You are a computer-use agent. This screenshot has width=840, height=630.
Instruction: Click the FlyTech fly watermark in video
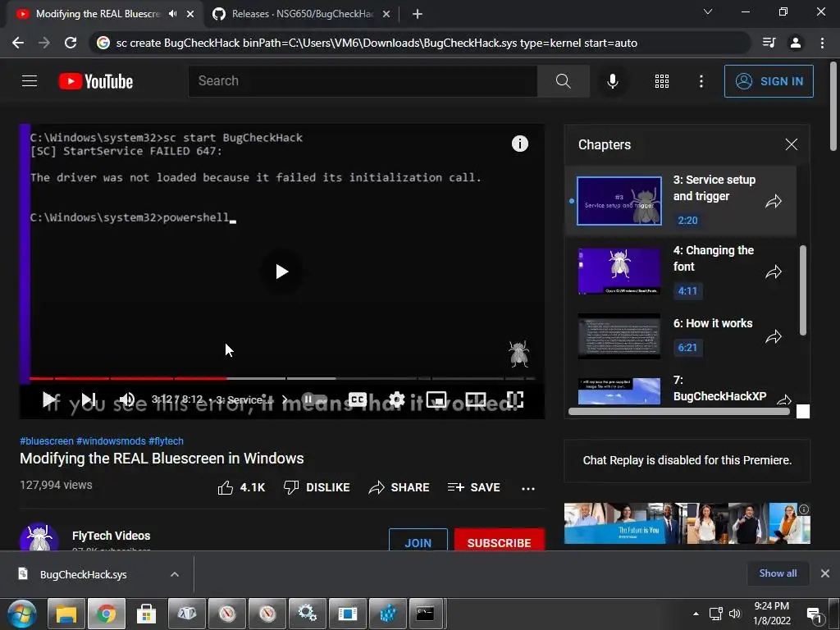click(518, 354)
